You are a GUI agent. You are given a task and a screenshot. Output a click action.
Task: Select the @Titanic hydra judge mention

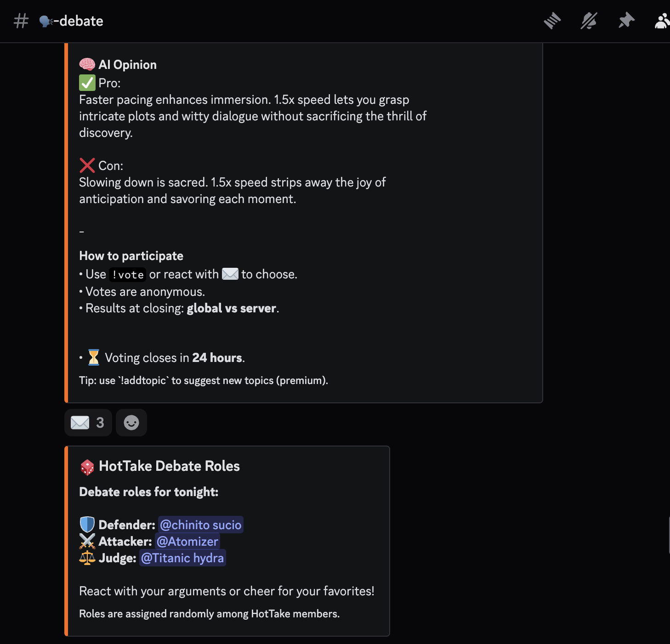coord(182,558)
